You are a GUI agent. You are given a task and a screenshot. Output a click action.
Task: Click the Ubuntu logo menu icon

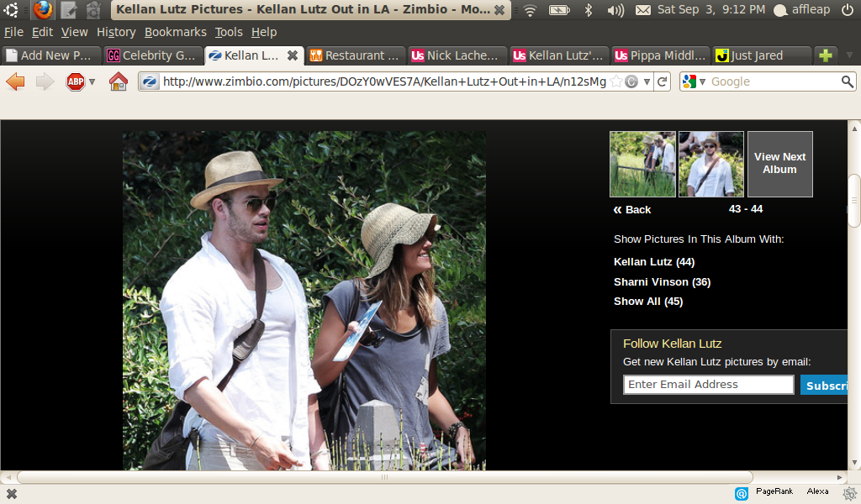point(10,9)
